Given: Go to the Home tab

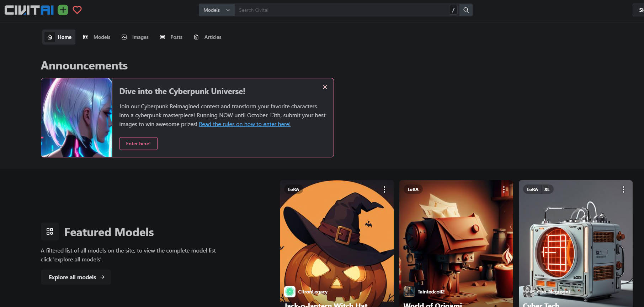Looking at the screenshot, I should coord(59,37).
